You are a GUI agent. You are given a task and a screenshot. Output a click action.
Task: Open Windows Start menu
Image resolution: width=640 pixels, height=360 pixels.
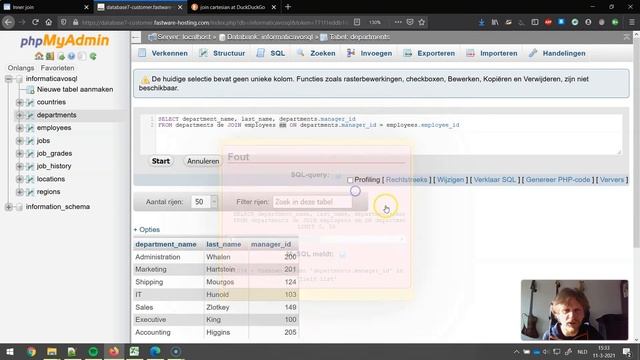point(10,351)
